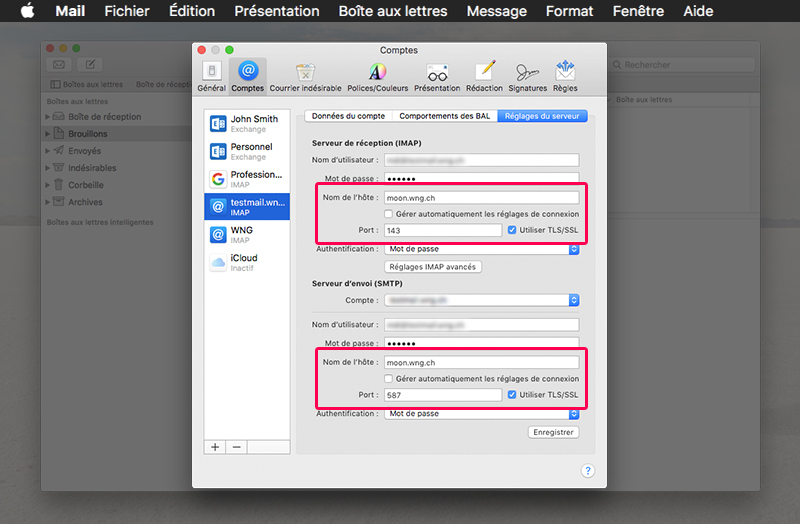
Task: Open Polices/Couleurs preferences
Action: pyautogui.click(x=378, y=77)
